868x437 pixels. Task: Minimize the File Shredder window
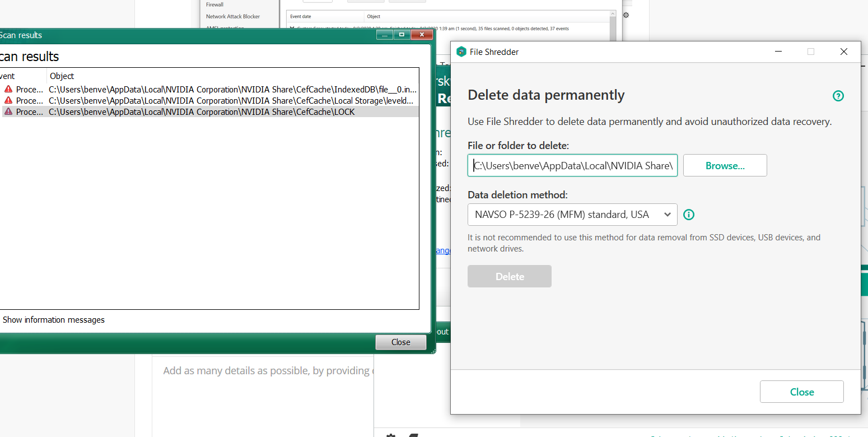[x=778, y=52]
